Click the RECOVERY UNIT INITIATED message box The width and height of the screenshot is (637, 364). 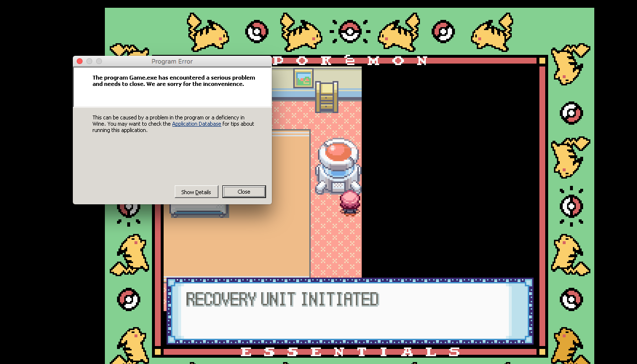pyautogui.click(x=350, y=311)
